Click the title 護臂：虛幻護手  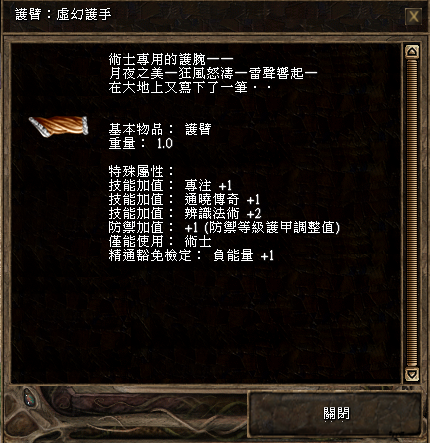point(63,15)
